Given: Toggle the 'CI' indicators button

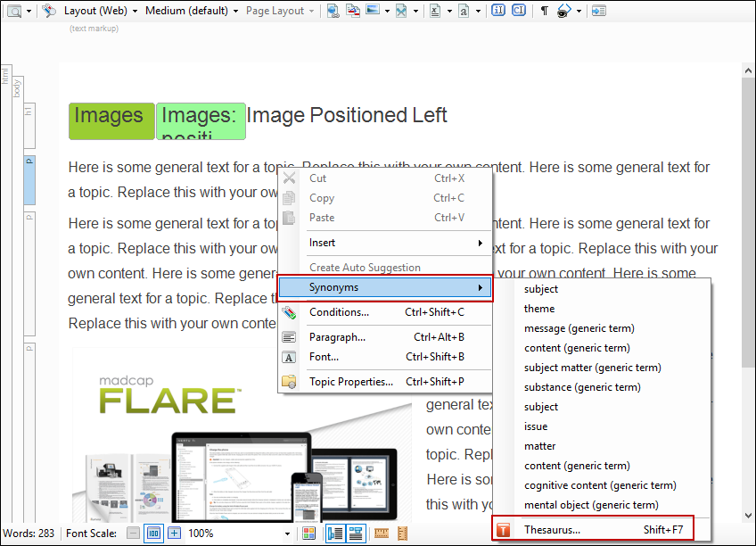Looking at the screenshot, I should point(519,10).
